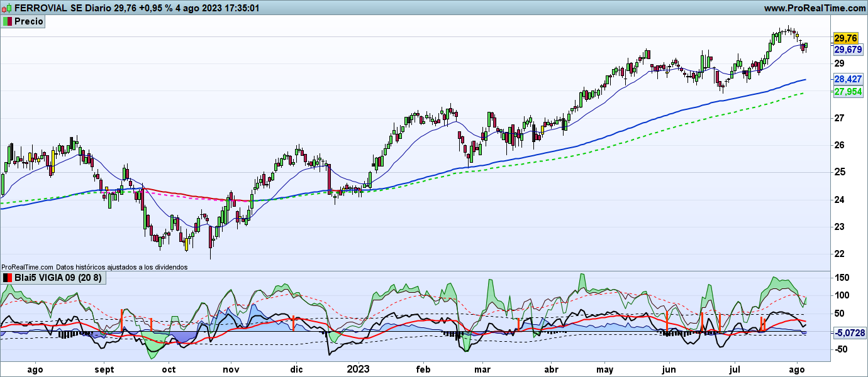The image size is (868, 377).
Task: Click the -50 indicator axis label
Action: click(x=841, y=349)
